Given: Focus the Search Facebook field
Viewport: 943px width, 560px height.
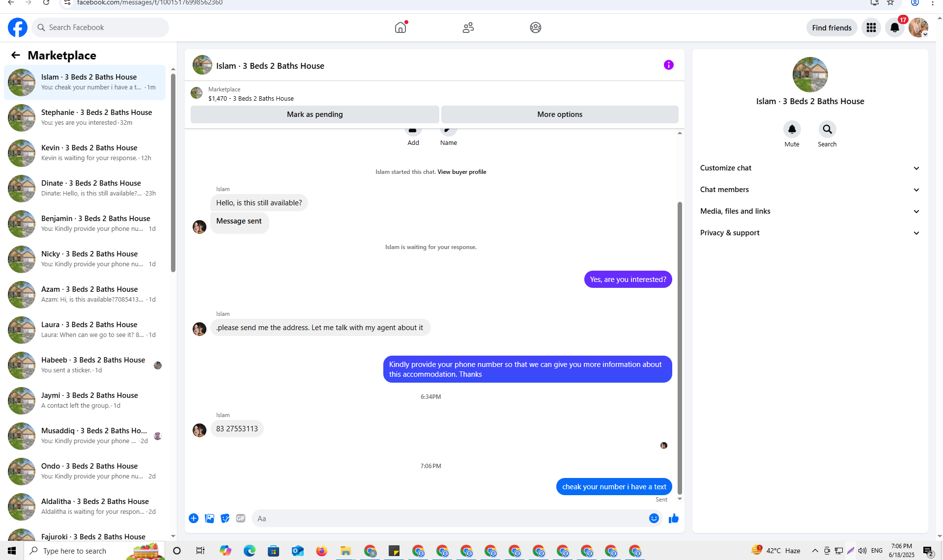Looking at the screenshot, I should [x=100, y=28].
